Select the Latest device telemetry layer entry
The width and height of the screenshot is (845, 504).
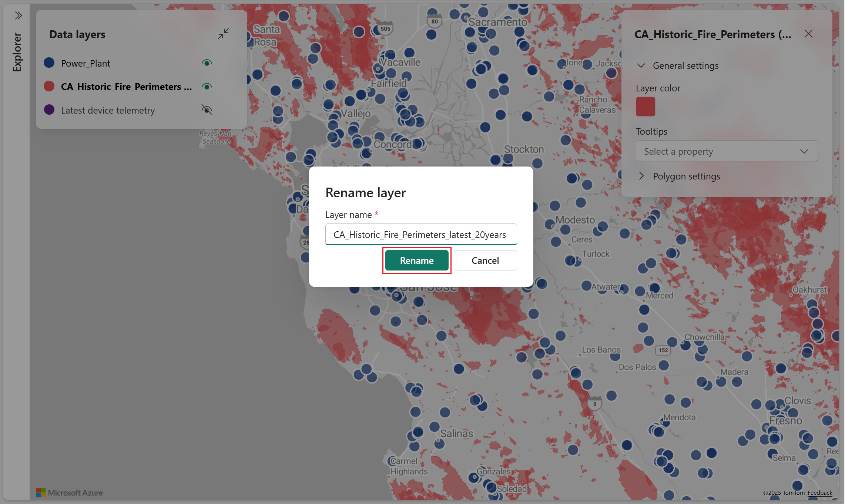coord(108,110)
